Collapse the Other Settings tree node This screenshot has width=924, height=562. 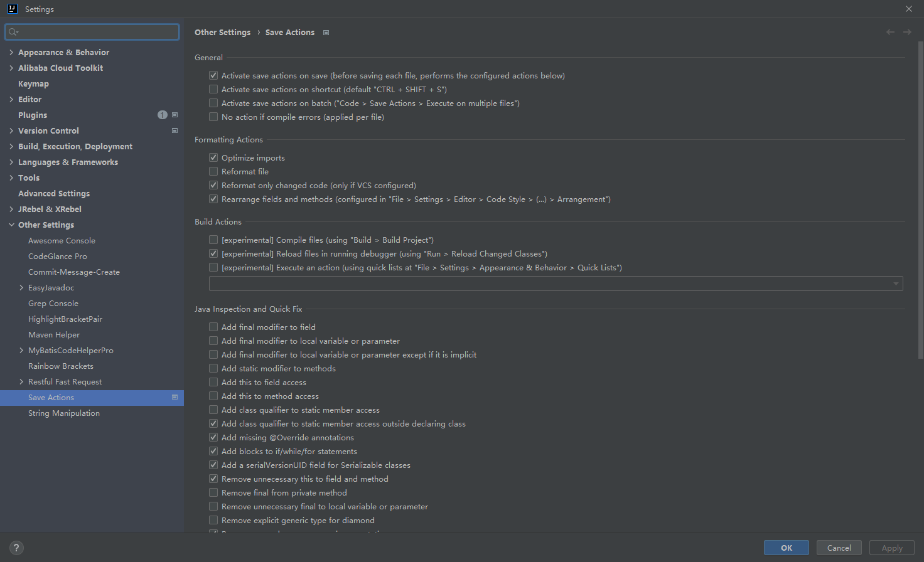point(11,225)
